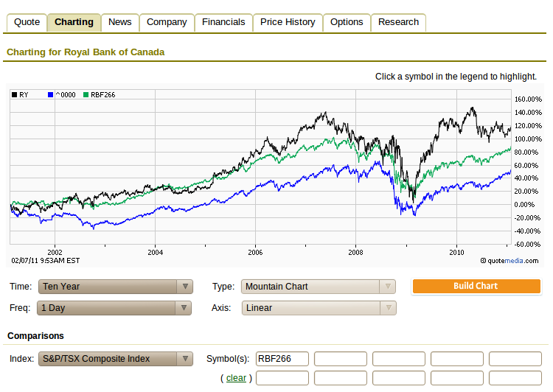The image size is (553, 392).
Task: Click the Build Chart button
Action: pyautogui.click(x=476, y=286)
